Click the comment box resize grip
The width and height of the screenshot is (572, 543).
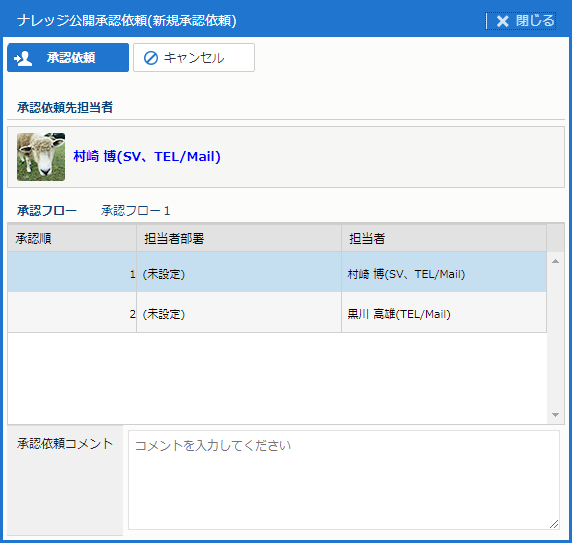[554, 524]
